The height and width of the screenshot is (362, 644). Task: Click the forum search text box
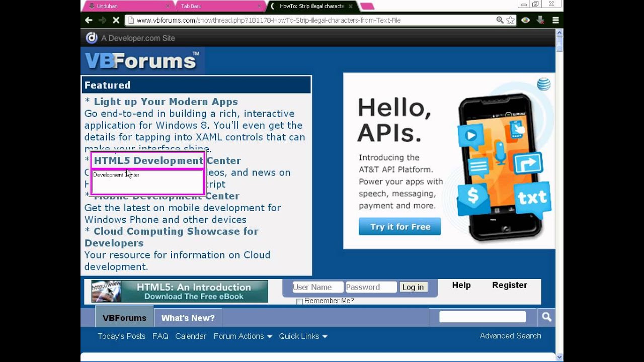click(482, 317)
